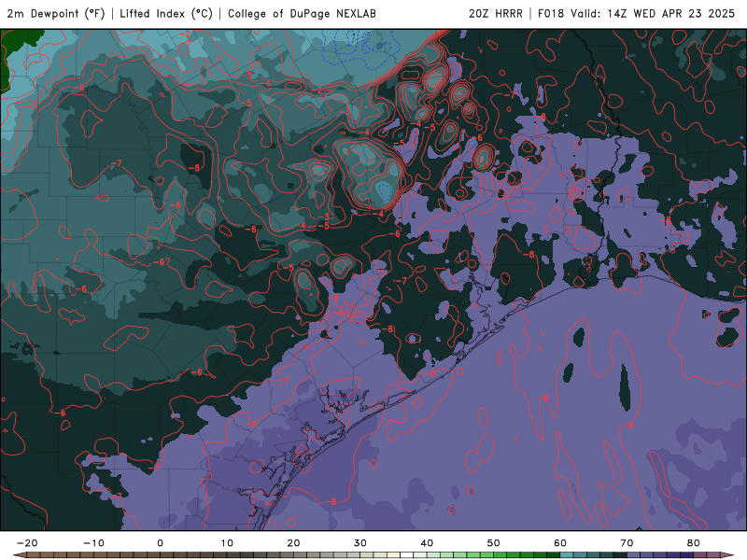Click the 20Z HRRR model run label

click(496, 13)
